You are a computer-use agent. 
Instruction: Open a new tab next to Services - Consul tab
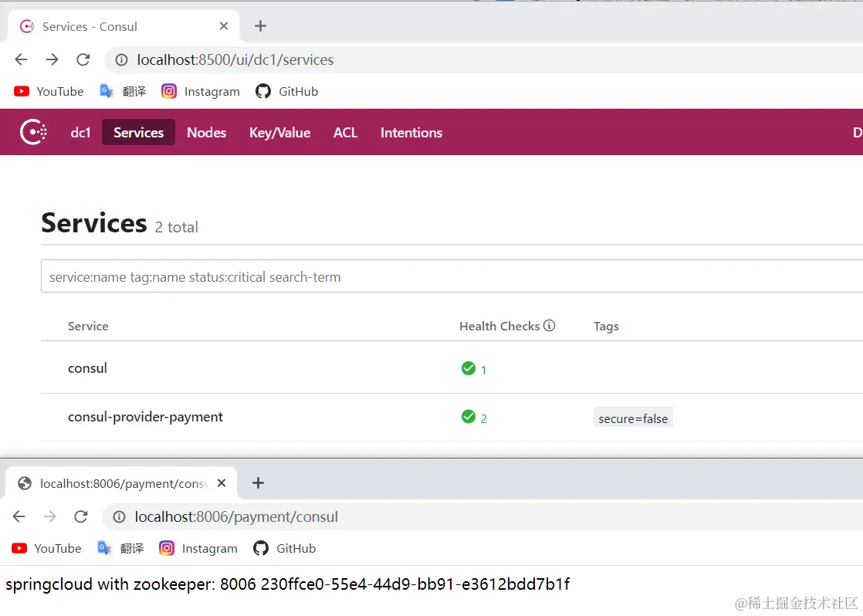[x=260, y=26]
